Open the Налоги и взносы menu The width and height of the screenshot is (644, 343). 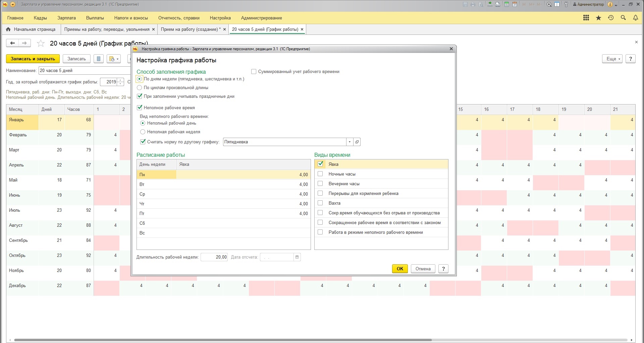click(131, 18)
